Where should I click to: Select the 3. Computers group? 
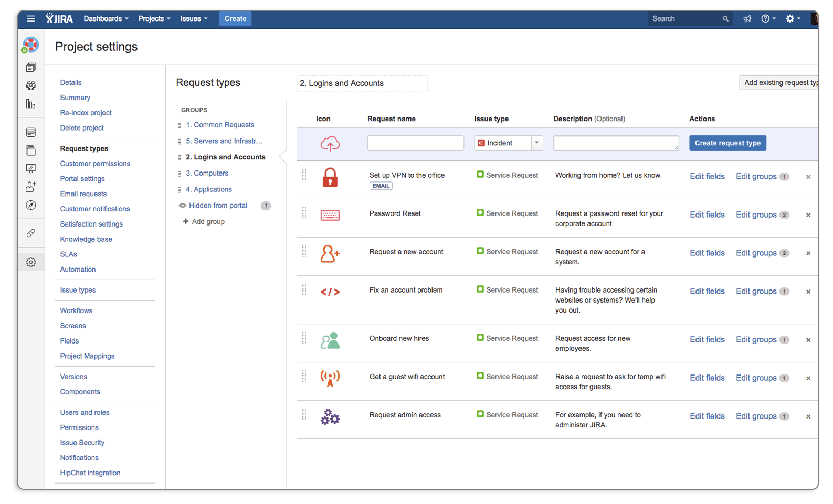(207, 174)
